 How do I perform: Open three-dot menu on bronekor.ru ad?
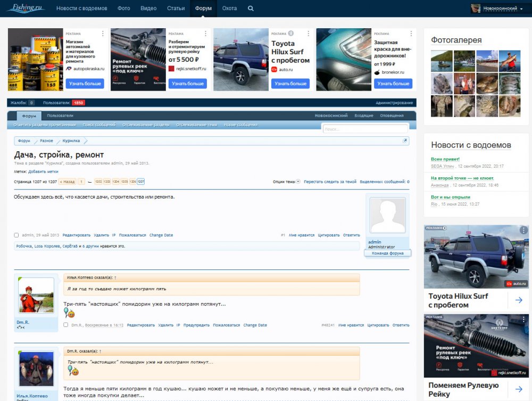pos(411,34)
